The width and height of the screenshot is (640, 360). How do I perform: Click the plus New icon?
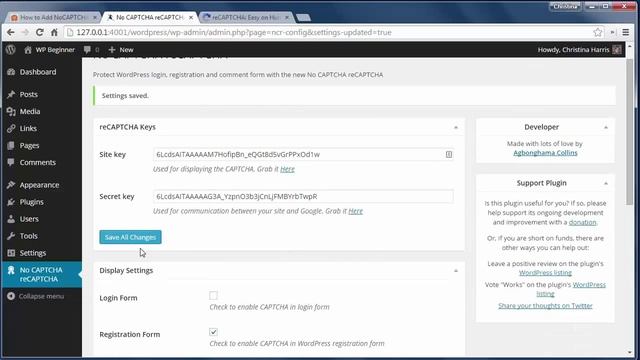(112, 49)
